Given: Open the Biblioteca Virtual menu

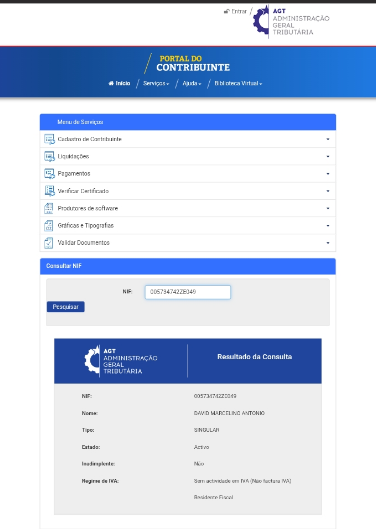Looking at the screenshot, I should tap(238, 83).
